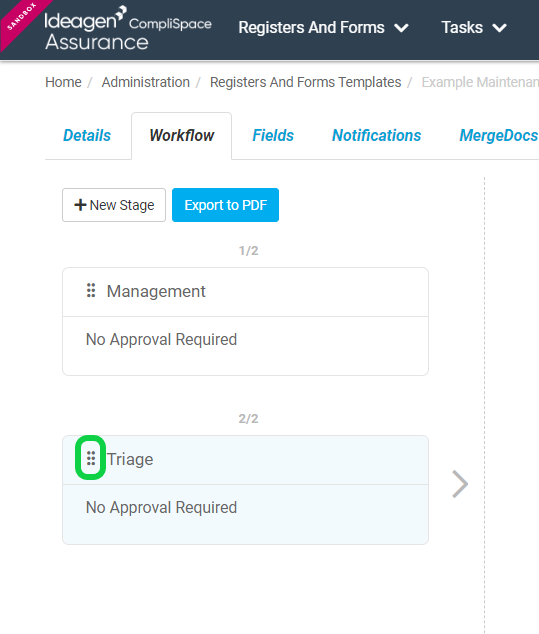Click the right chevron beside Triage stage
This screenshot has height=634, width=539.
[460, 484]
